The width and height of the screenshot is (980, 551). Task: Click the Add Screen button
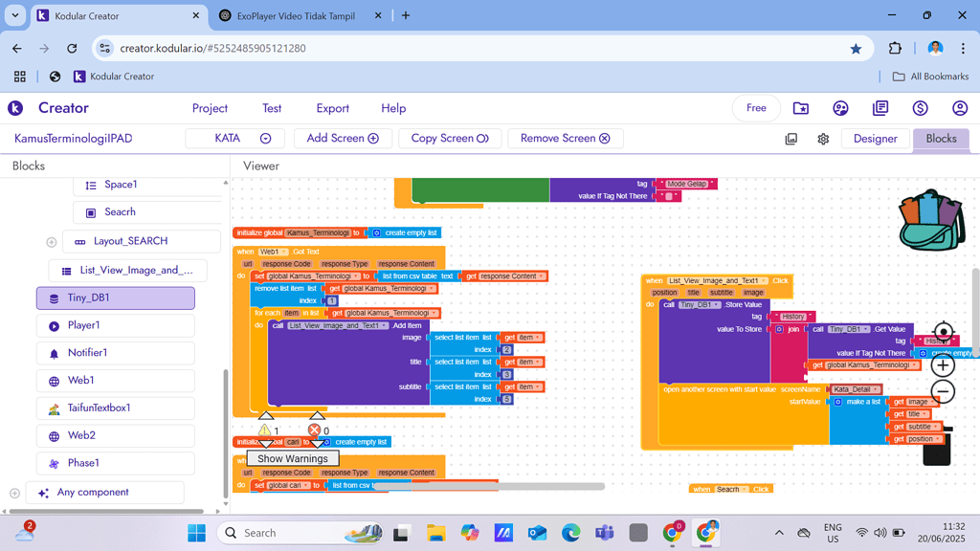point(343,139)
